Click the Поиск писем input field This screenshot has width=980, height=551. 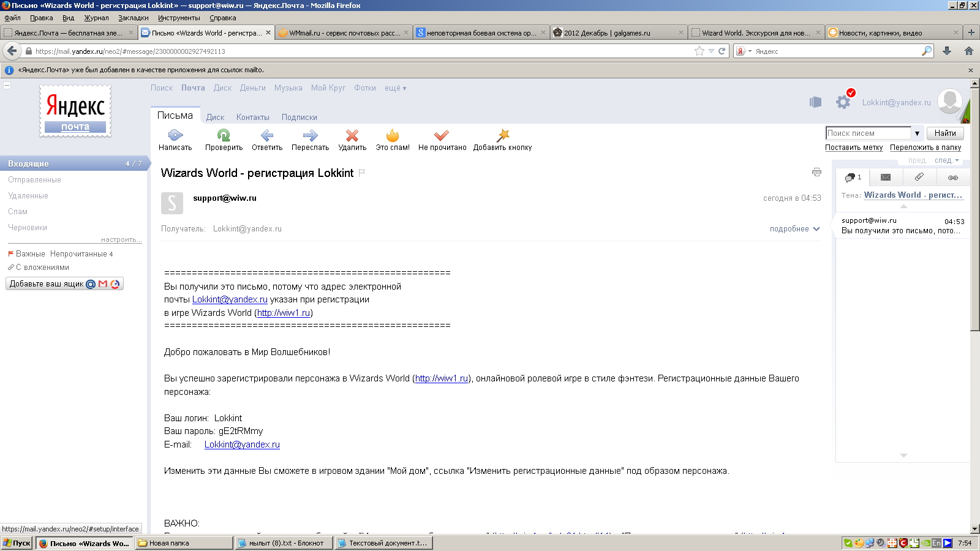point(869,133)
